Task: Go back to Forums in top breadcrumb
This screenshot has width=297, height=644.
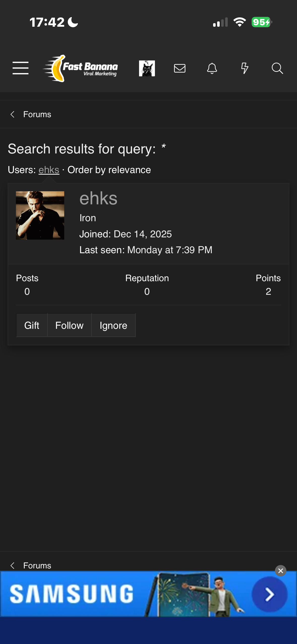Action: pyautogui.click(x=37, y=114)
